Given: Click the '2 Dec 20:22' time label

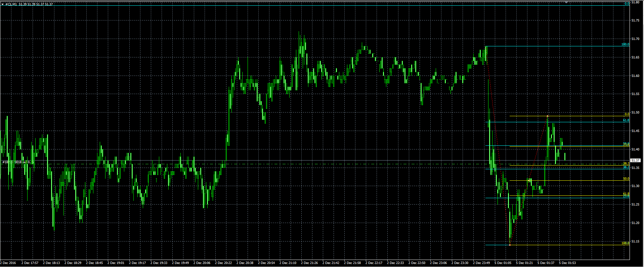Looking at the screenshot, I should click(223, 263).
